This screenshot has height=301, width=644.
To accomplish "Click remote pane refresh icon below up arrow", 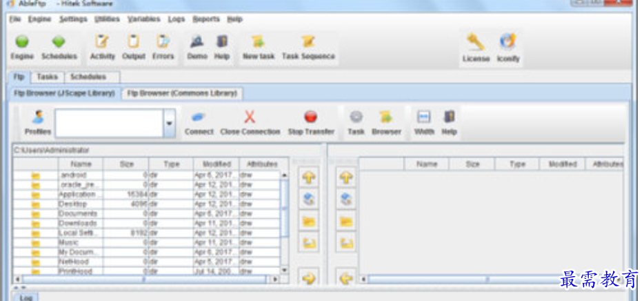I will (x=347, y=200).
